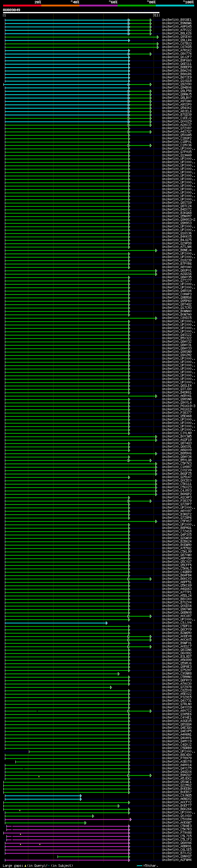
Task: Open hit UniRef100_A7P222
Action: pyautogui.click(x=177, y=30)
